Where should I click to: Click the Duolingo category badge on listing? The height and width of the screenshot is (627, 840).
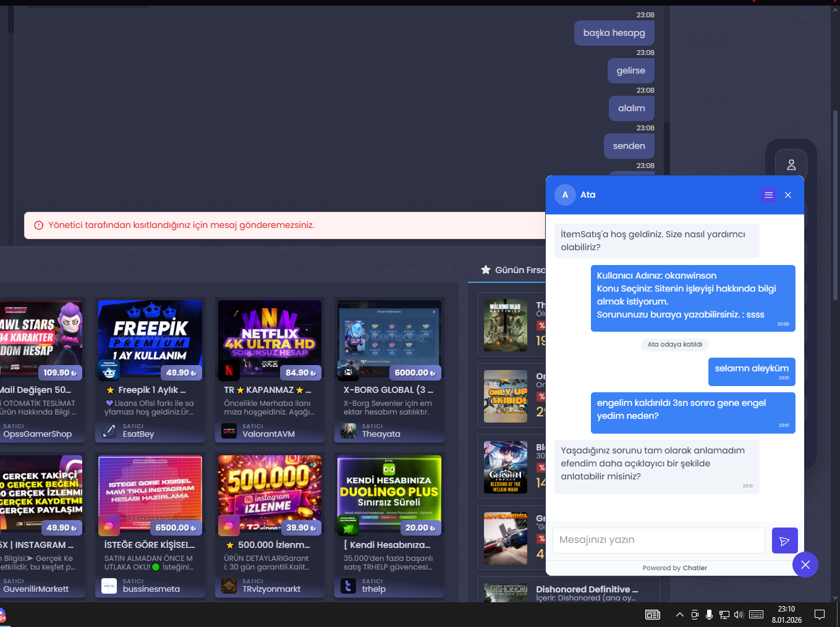click(349, 525)
